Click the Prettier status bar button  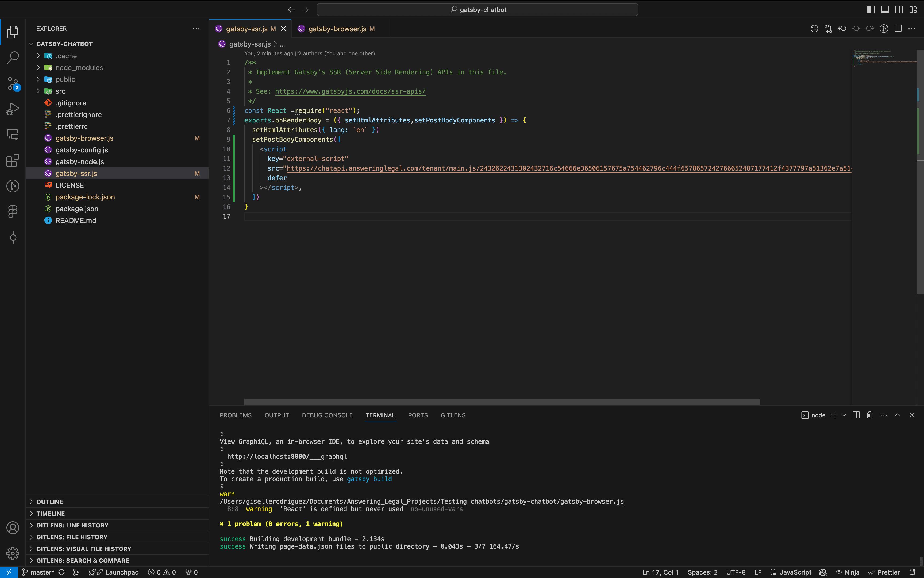[884, 572]
